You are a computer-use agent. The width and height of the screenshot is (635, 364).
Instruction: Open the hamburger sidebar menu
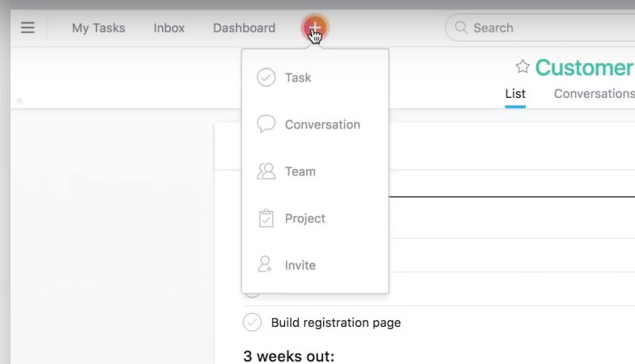(x=28, y=28)
